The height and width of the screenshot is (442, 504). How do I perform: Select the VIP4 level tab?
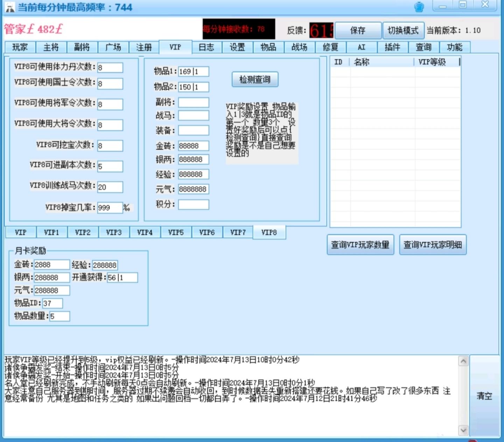[145, 232]
